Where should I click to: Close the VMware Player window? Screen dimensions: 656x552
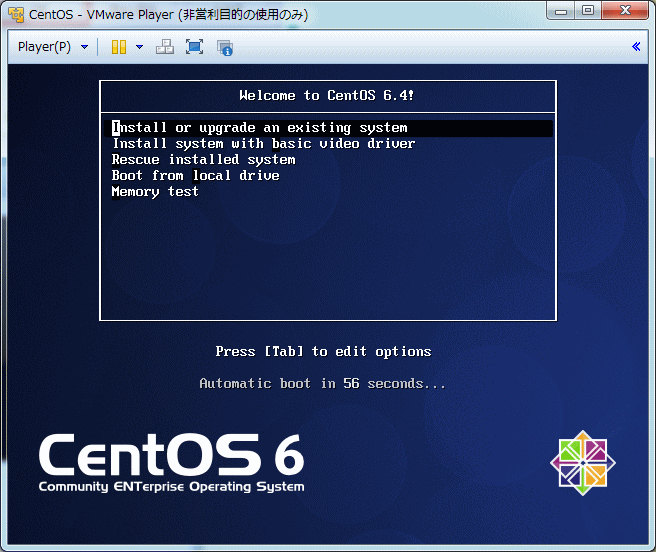point(625,10)
